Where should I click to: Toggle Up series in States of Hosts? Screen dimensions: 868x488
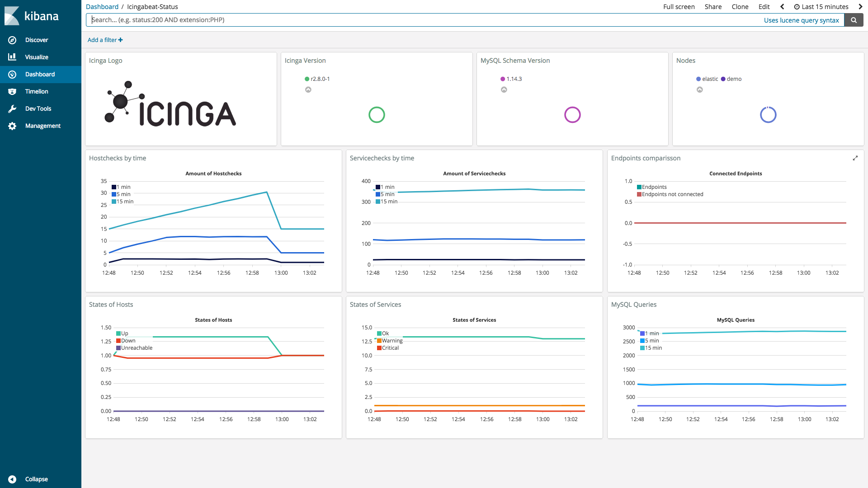[122, 333]
